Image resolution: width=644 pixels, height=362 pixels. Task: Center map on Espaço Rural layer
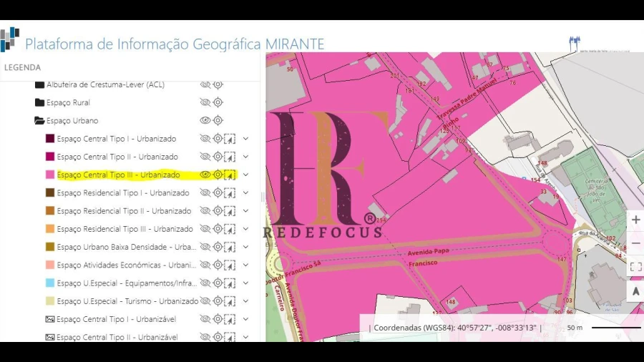coord(218,103)
